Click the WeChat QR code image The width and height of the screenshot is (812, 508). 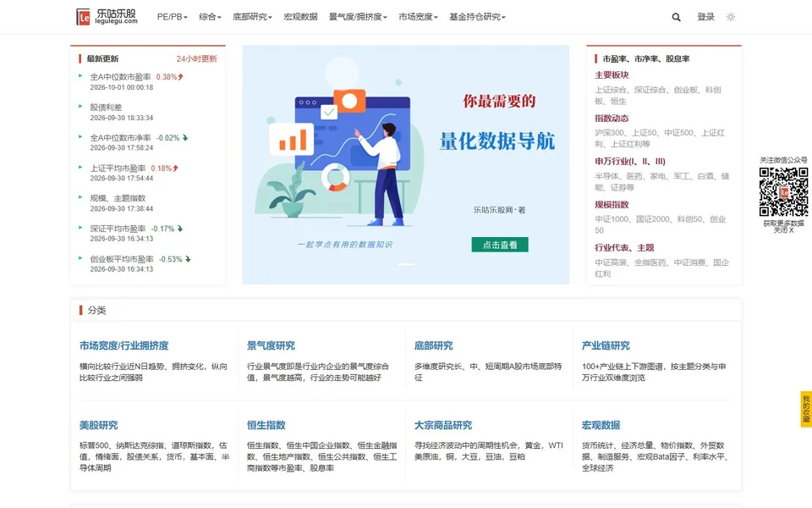(783, 192)
